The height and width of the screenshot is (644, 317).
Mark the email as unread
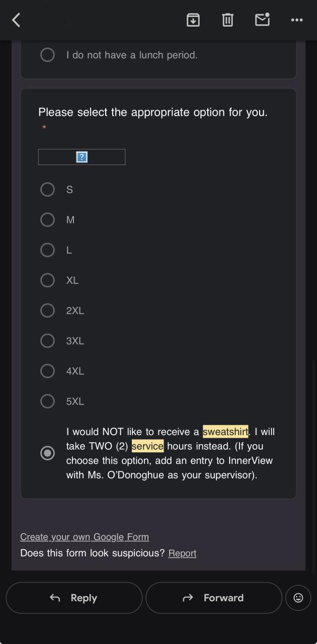pos(262,20)
